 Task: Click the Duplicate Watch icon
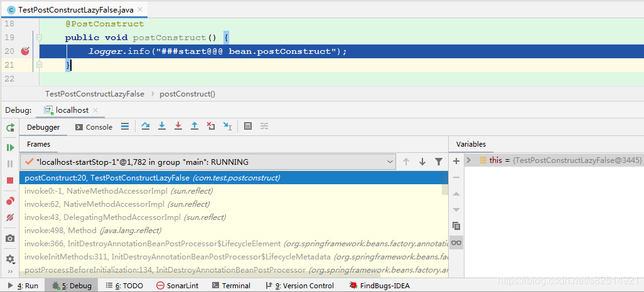[x=456, y=226]
